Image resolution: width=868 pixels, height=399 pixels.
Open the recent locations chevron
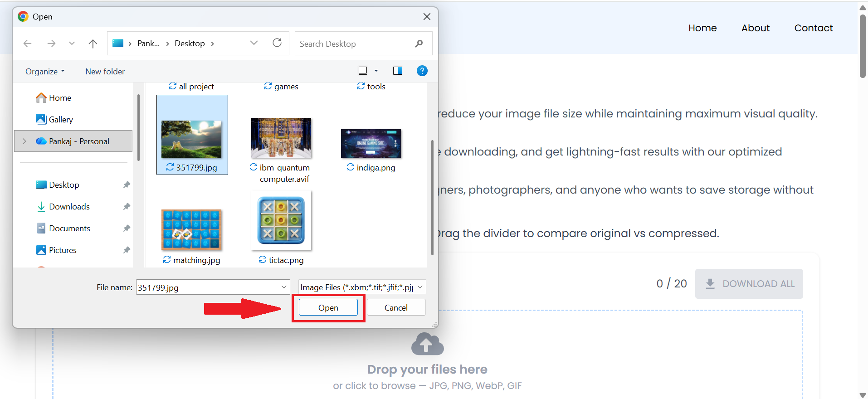point(72,44)
